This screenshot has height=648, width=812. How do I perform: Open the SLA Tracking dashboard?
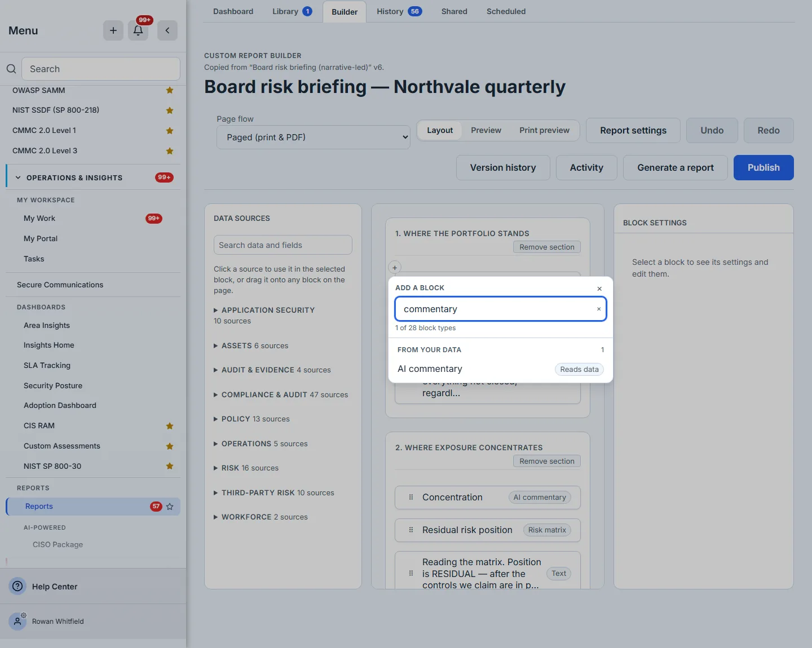(47, 365)
